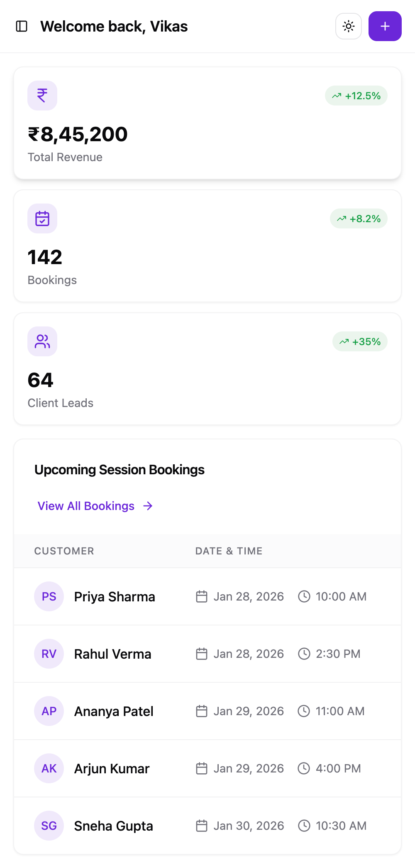Click the +35% growth badge
415x868 pixels.
[x=360, y=341]
